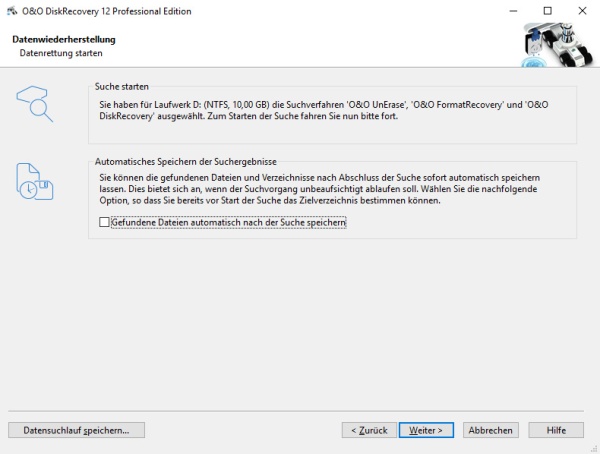Click the window resize grip corner
The height and width of the screenshot is (454, 600).
[x=596, y=450]
